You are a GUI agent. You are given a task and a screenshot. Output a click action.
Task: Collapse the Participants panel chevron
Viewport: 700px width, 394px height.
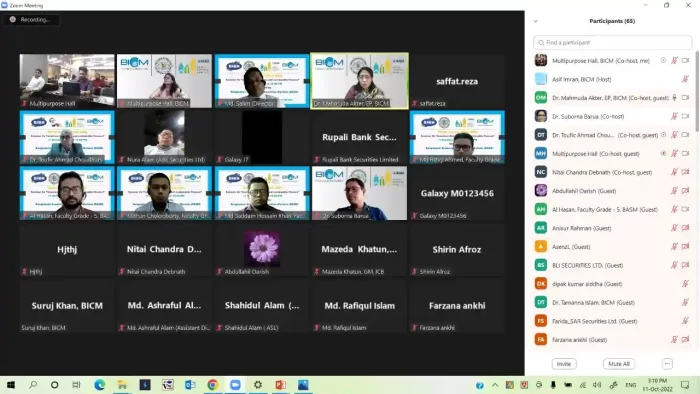(535, 21)
